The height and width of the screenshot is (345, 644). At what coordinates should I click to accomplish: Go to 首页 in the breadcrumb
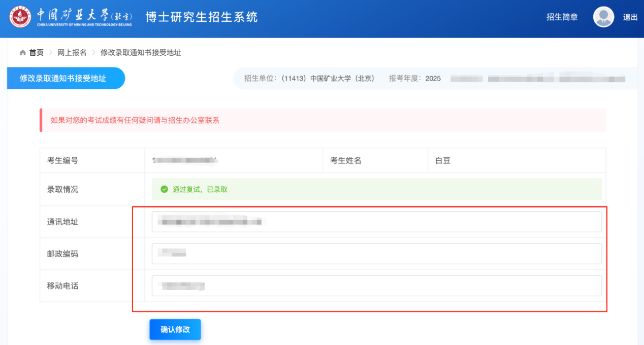click(36, 53)
